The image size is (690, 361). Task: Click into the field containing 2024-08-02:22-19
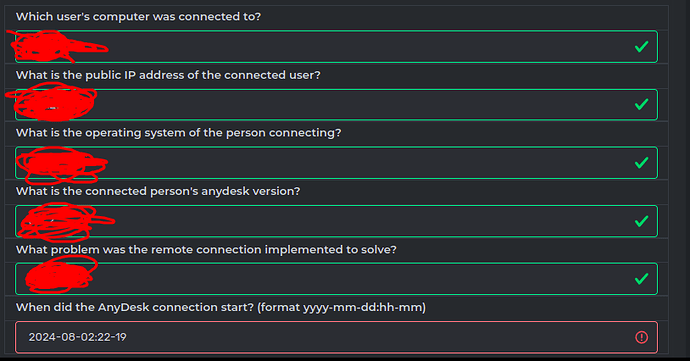tap(336, 337)
